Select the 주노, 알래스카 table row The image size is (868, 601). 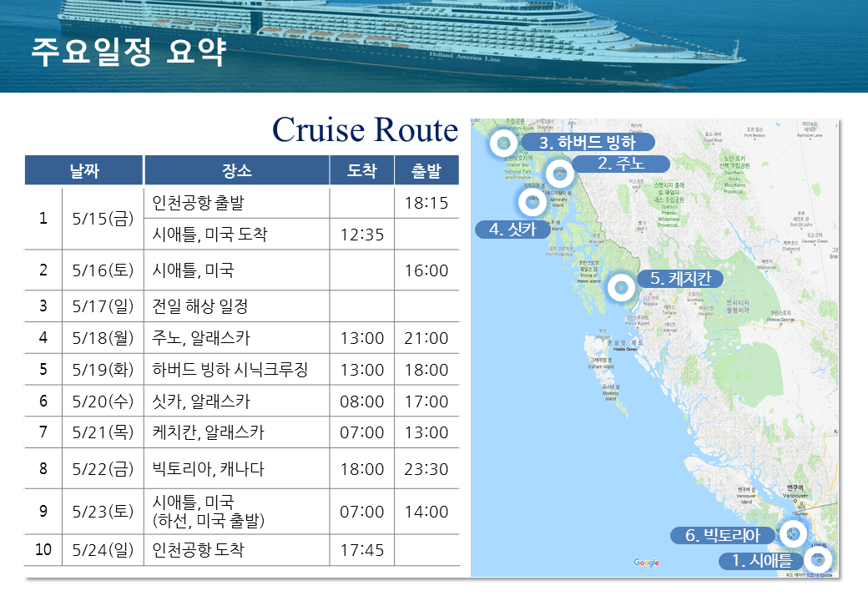(x=242, y=337)
